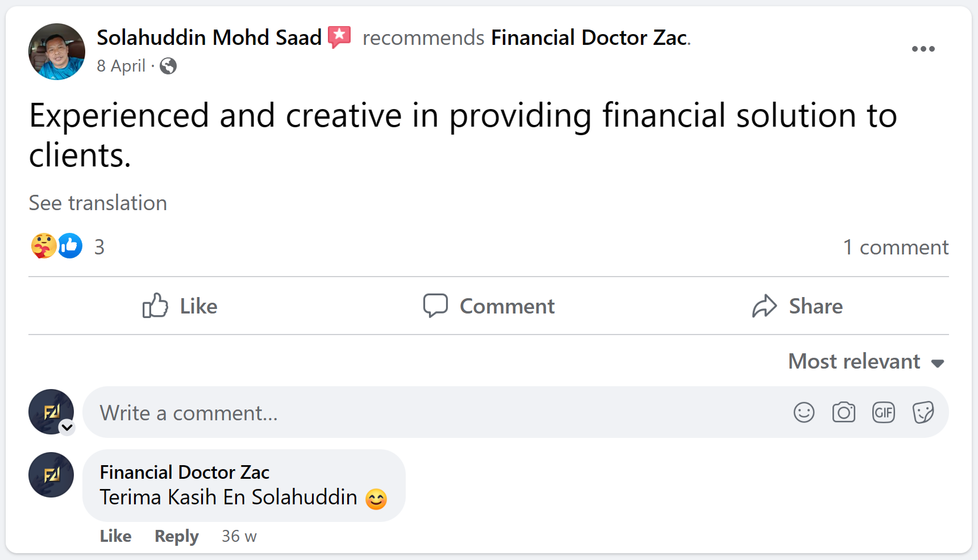Open Solahuddin Mohd Saad's profile name
This screenshot has height=560, width=978.
pyautogui.click(x=209, y=37)
